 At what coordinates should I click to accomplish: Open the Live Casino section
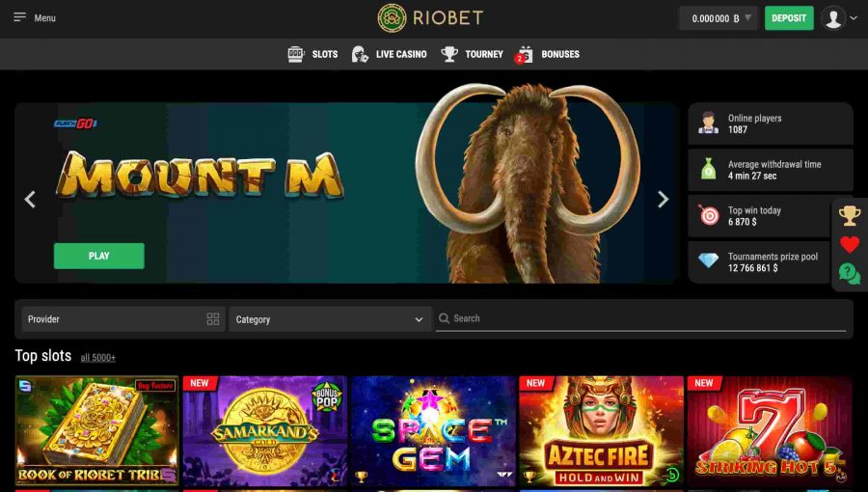click(401, 54)
